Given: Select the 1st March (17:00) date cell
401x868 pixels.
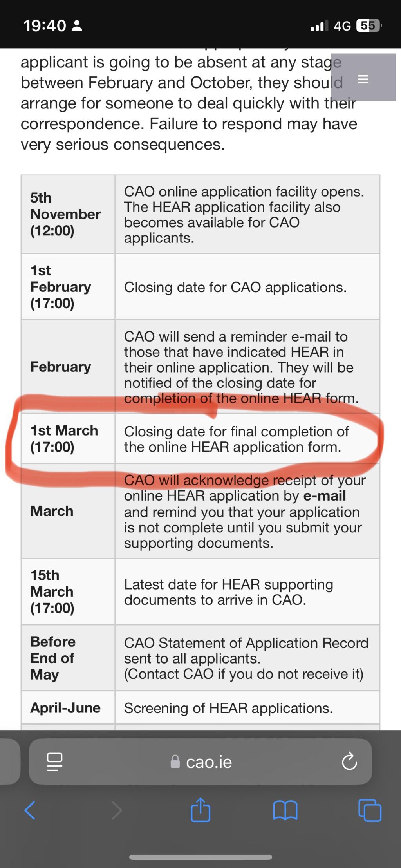Looking at the screenshot, I should point(68,439).
